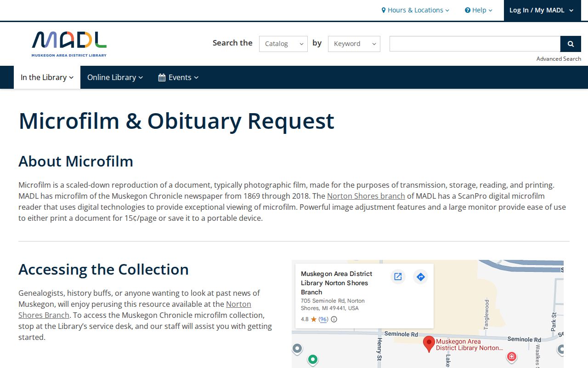Click the green marker on the map
This screenshot has height=368, width=588.
[313, 359]
